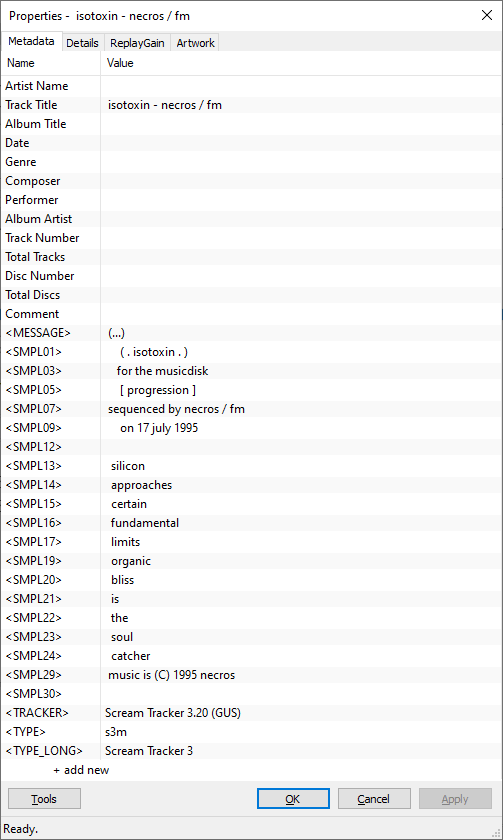
Task: Confirm changes with the OK button
Action: [x=293, y=799]
